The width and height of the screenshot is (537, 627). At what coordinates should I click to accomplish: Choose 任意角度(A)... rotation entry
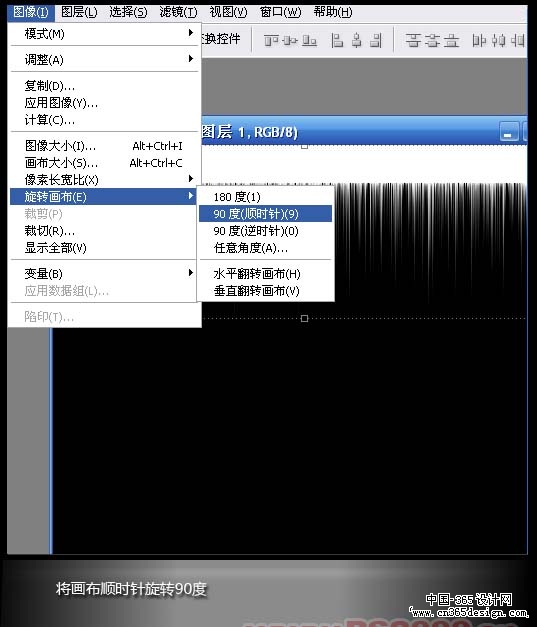click(266, 248)
